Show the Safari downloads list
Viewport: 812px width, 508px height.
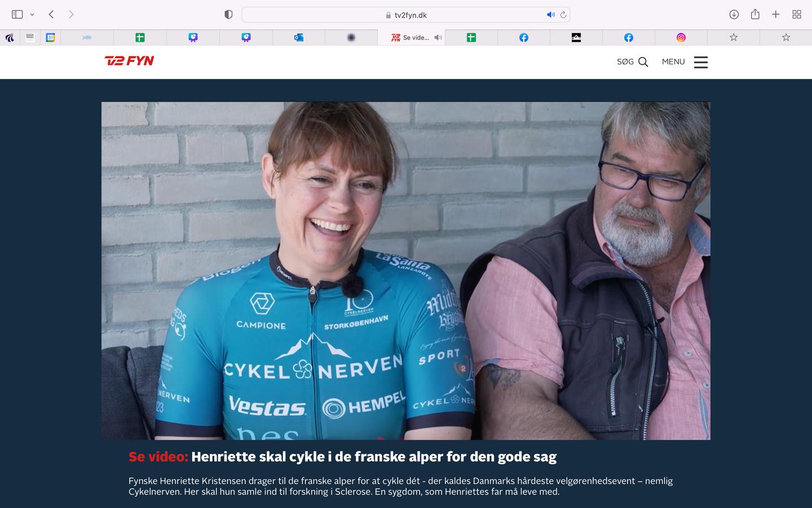click(x=734, y=15)
